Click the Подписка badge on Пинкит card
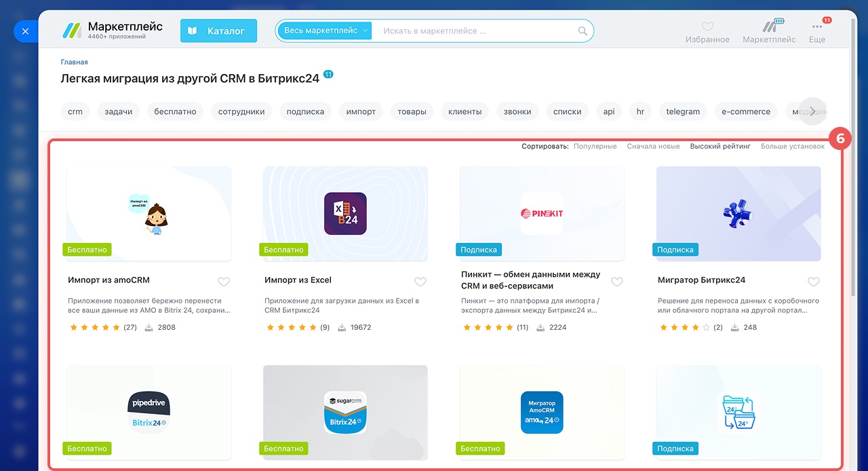The image size is (868, 471). pyautogui.click(x=479, y=250)
